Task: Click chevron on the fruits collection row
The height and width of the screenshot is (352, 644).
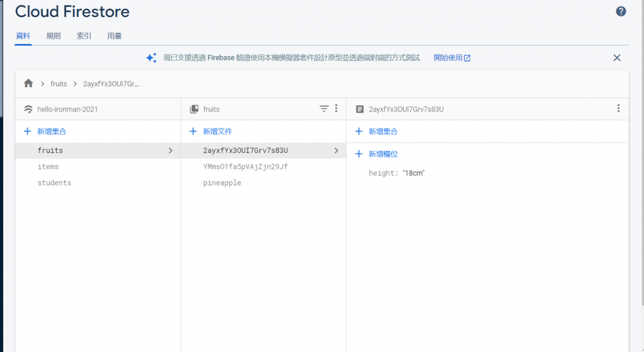Action: [170, 150]
